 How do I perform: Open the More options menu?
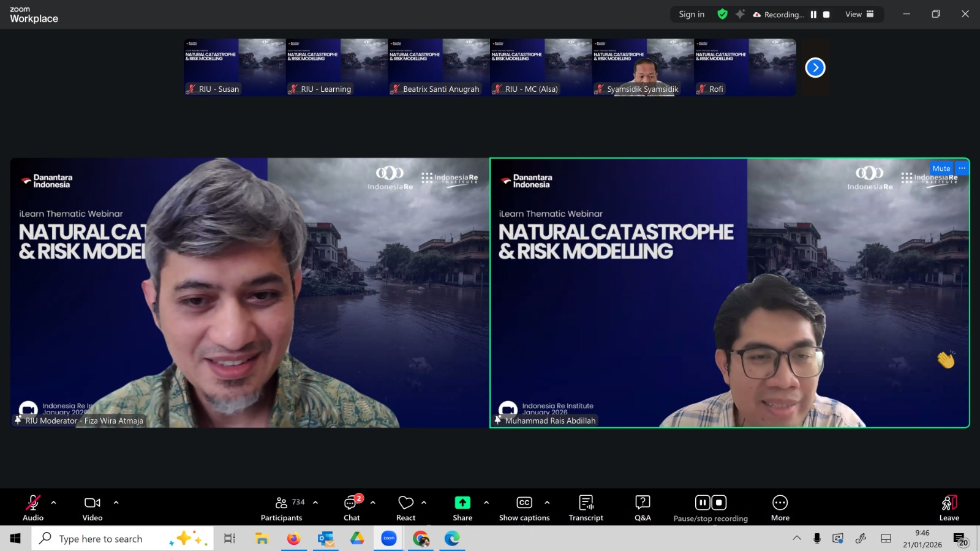coord(780,508)
